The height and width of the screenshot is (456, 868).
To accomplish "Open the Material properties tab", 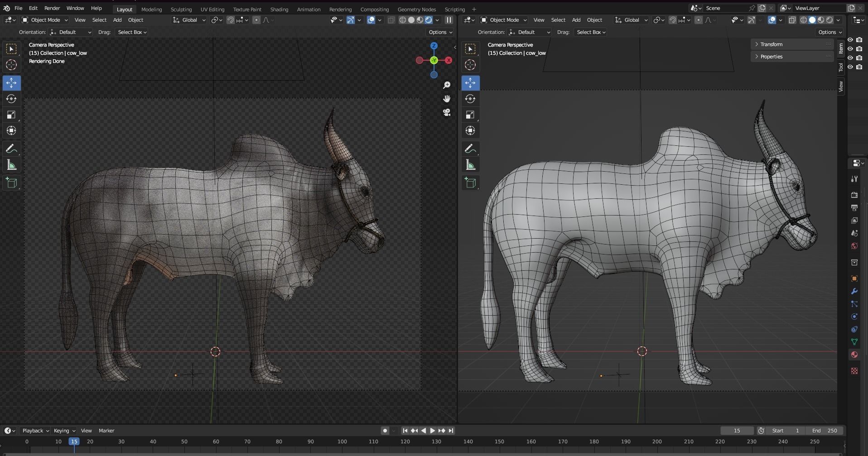I will [854, 355].
